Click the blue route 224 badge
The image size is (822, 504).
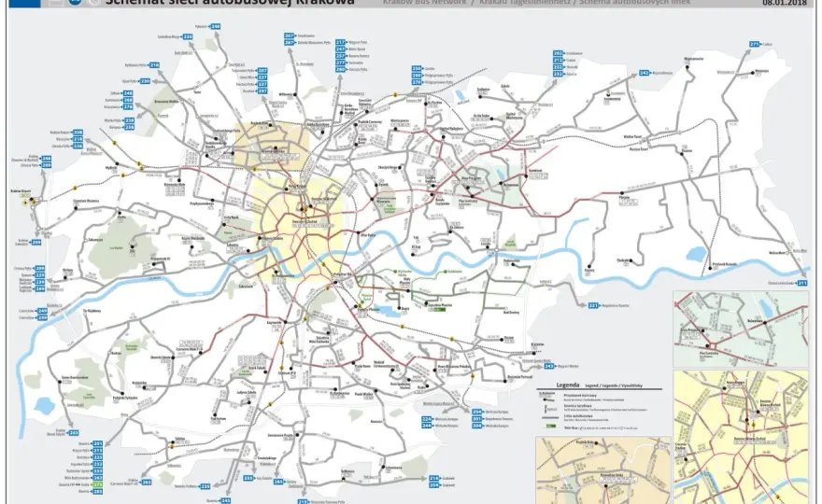[427, 419]
